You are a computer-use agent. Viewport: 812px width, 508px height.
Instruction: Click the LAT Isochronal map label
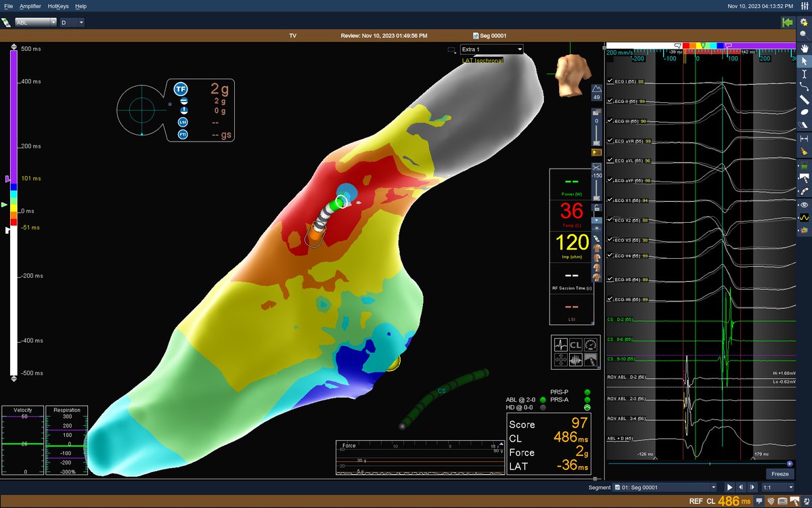482,60
